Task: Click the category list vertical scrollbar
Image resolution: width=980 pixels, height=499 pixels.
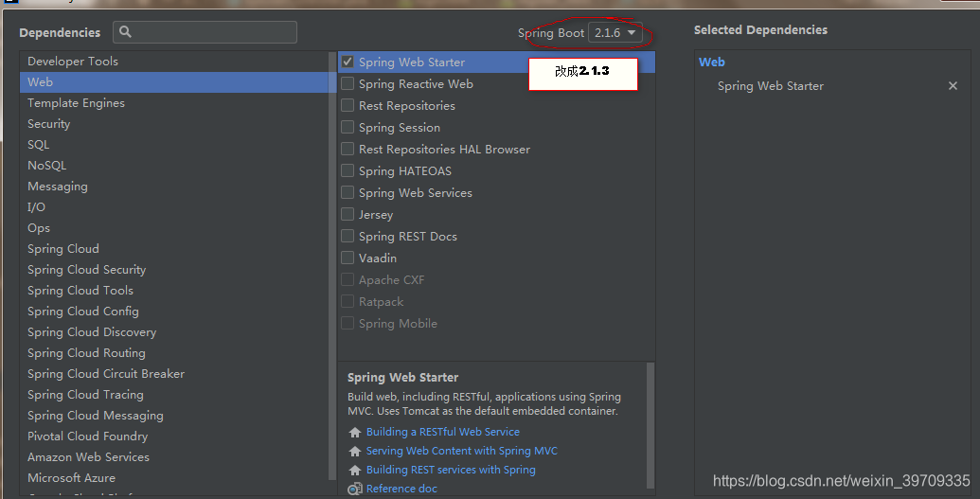Action: click(332, 266)
